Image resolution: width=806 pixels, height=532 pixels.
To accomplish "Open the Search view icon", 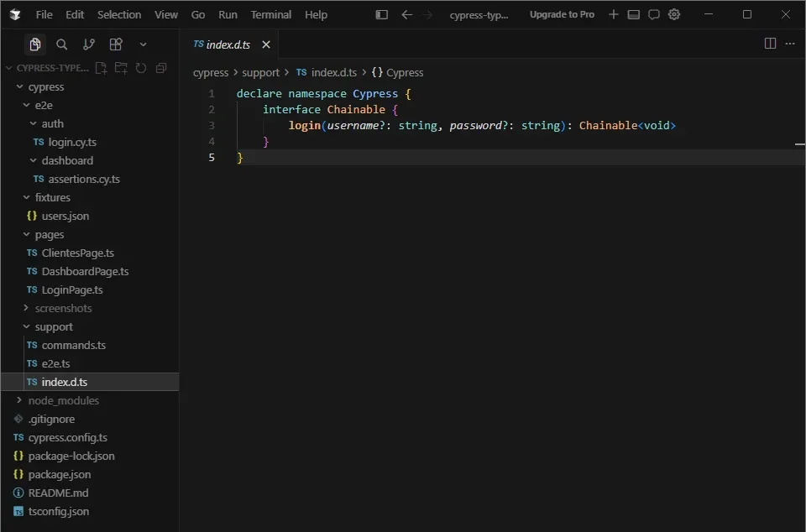I will [61, 44].
